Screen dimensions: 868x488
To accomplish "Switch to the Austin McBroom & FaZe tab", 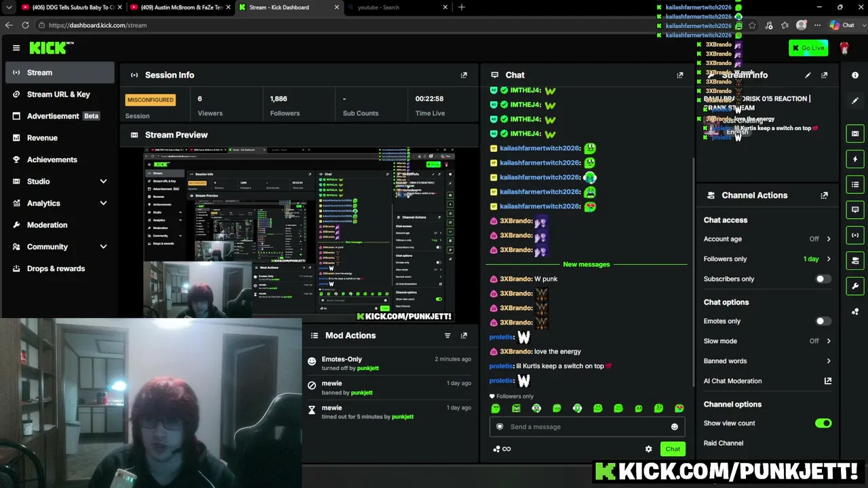I will click(182, 7).
